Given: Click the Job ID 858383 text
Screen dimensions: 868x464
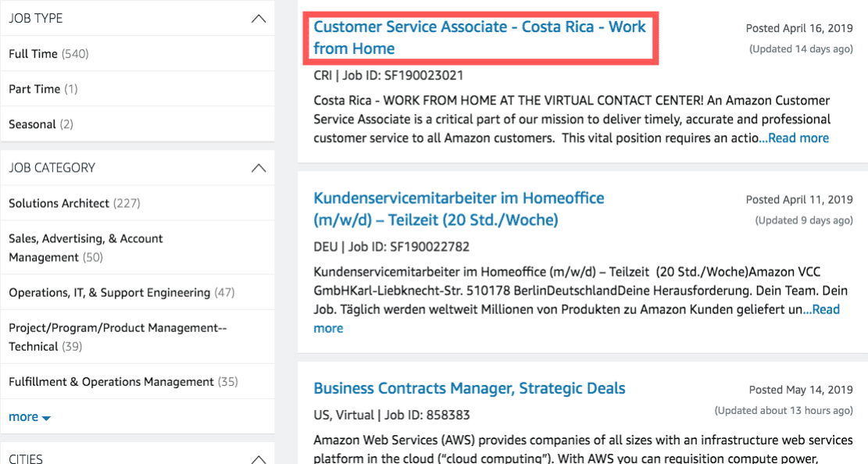Looking at the screenshot, I should 427,415.
